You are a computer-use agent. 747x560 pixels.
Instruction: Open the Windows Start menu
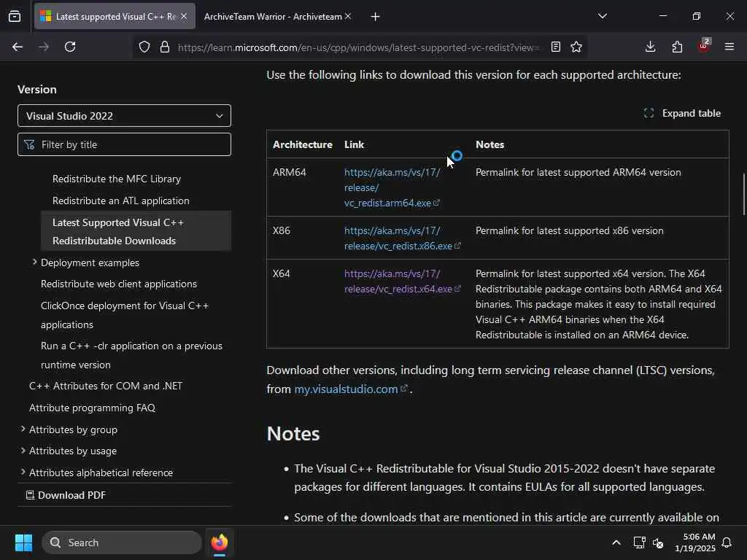pos(23,542)
